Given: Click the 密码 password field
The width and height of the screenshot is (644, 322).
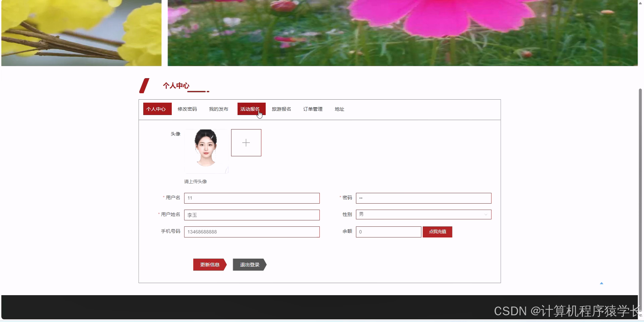Looking at the screenshot, I should click(423, 198).
